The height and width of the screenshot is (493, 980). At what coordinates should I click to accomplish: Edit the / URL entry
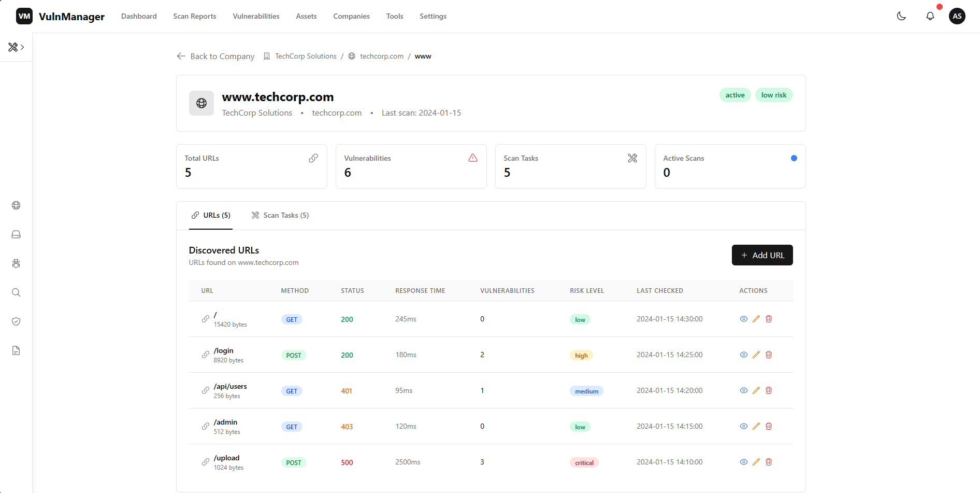pyautogui.click(x=756, y=319)
